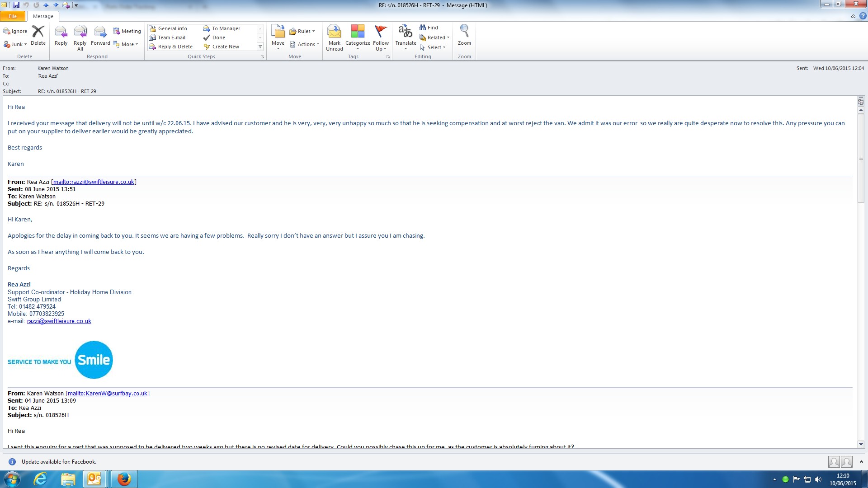This screenshot has width=868, height=488.
Task: Open the Junk dropdown
Action: pos(16,44)
